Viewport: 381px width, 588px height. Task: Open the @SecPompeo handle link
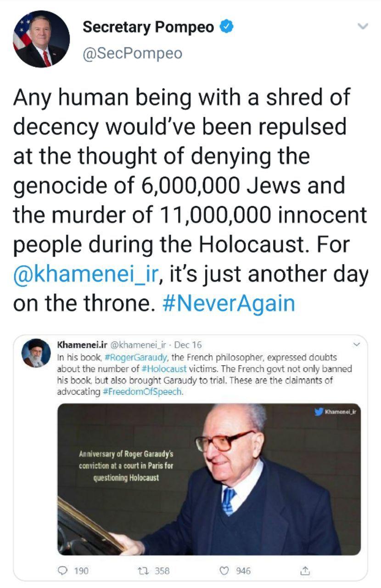(132, 53)
